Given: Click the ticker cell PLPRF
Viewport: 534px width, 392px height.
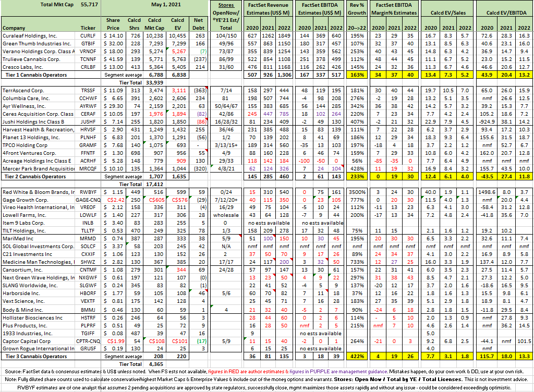Looking at the screenshot, I should 88,326.
